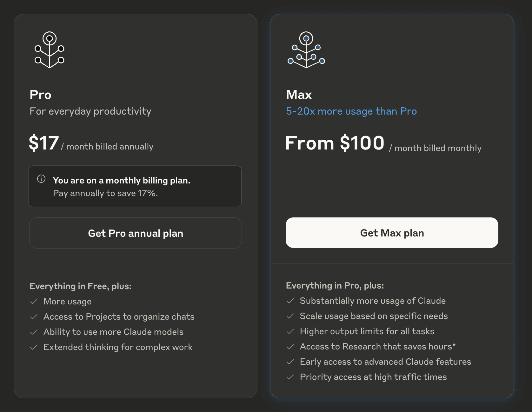Click Everything in Pro, plus heading

click(335, 285)
